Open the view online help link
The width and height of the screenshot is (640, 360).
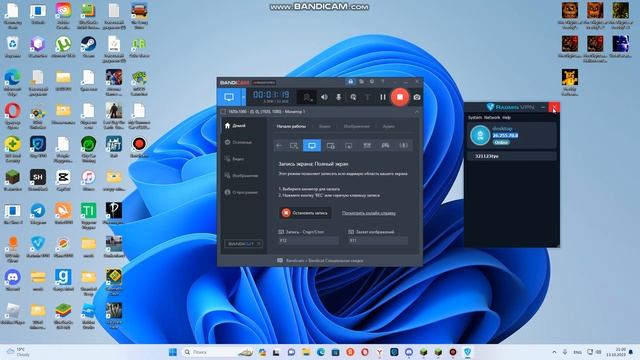pyautogui.click(x=369, y=213)
